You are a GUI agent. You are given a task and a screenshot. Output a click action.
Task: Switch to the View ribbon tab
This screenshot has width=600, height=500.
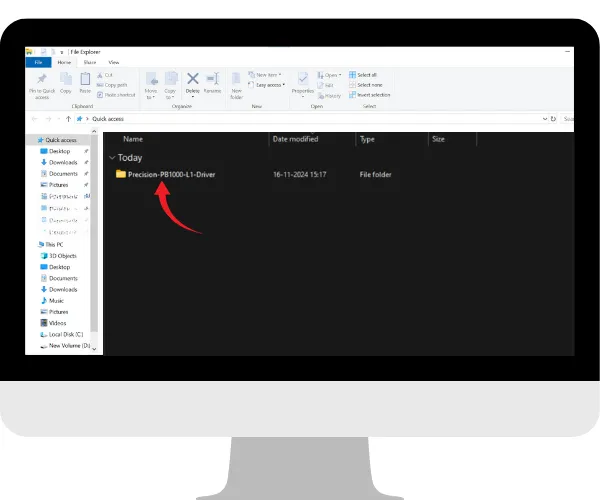114,62
